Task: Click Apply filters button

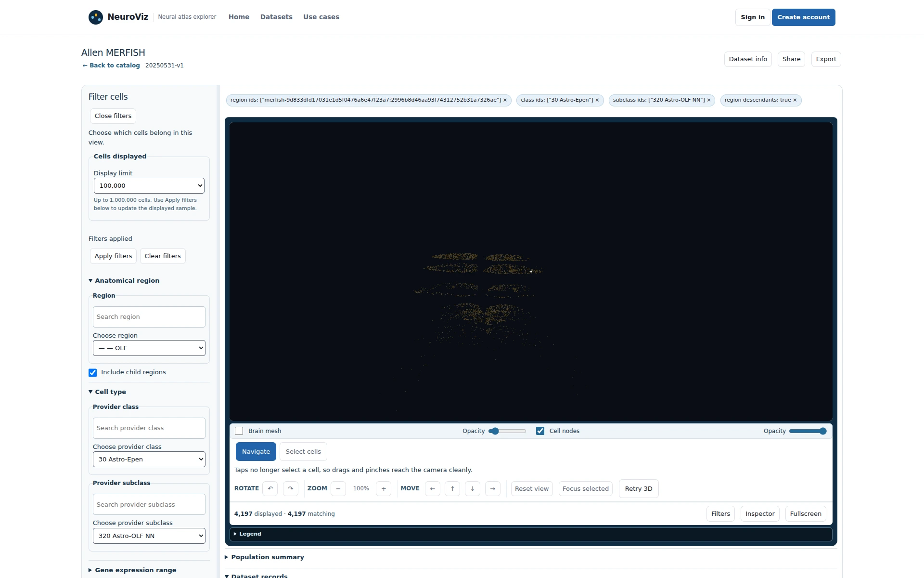Action: [113, 256]
